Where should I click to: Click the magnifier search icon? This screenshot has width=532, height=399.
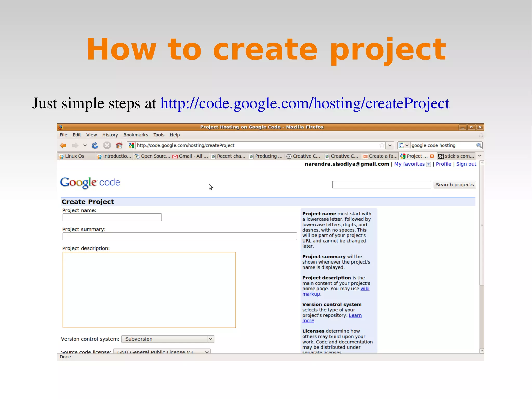click(479, 145)
